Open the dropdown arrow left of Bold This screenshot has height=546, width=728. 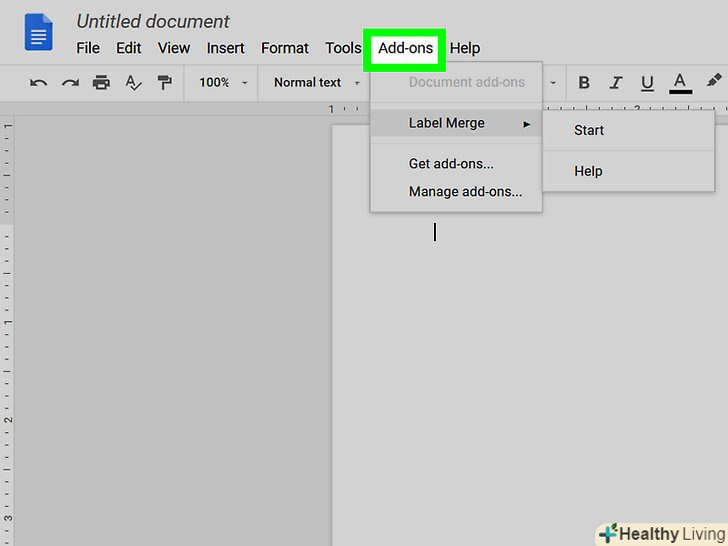point(553,83)
